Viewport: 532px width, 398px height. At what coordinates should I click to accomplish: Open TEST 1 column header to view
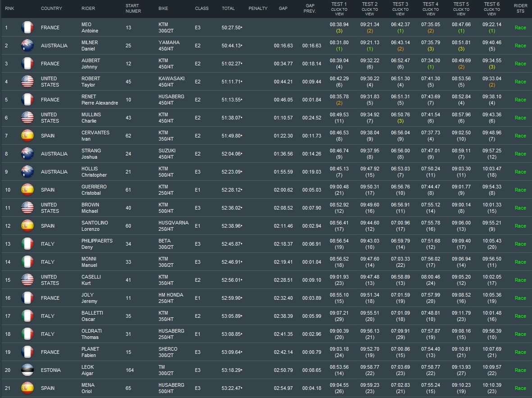(x=339, y=9)
